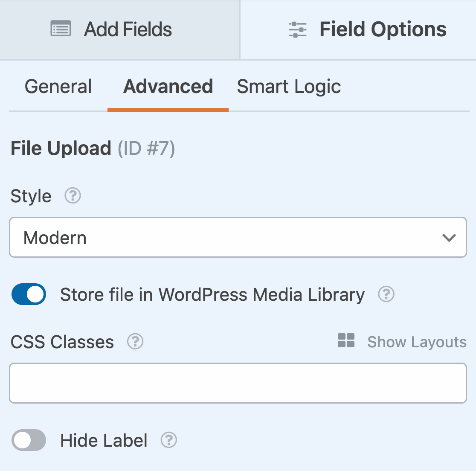Select the Advanced tab

pyautogui.click(x=168, y=87)
